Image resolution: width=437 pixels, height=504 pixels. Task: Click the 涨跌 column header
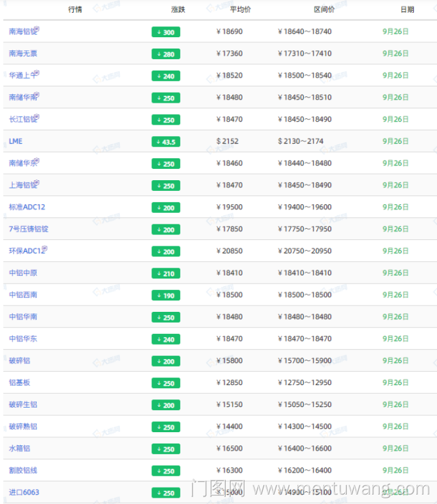[178, 9]
